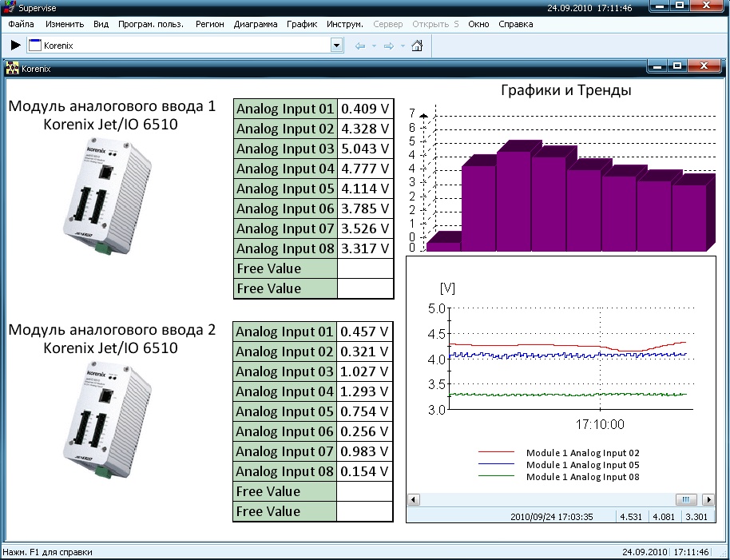
Task: Click module 1 value 3.526 V
Action: 365,229
